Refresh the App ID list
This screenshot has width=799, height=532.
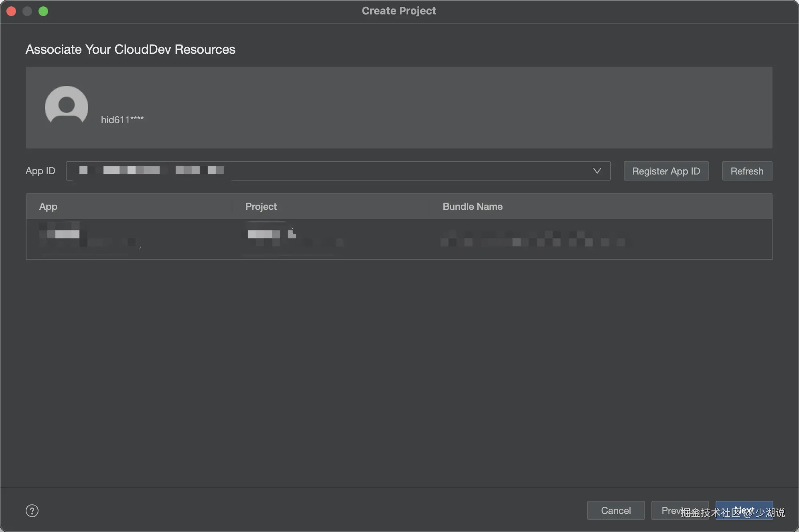(746, 171)
